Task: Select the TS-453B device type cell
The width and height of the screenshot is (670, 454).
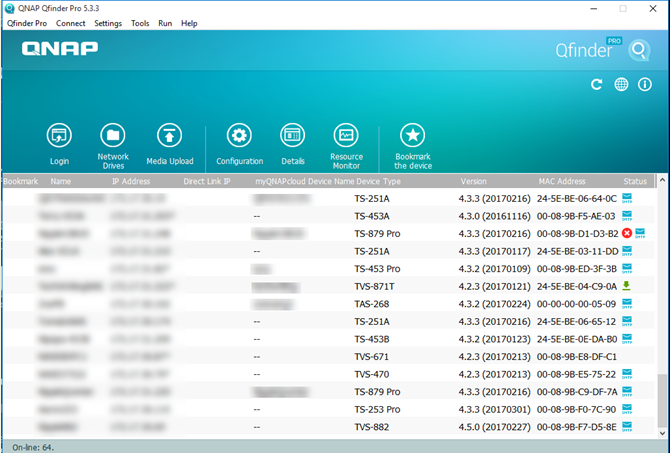Action: click(372, 339)
